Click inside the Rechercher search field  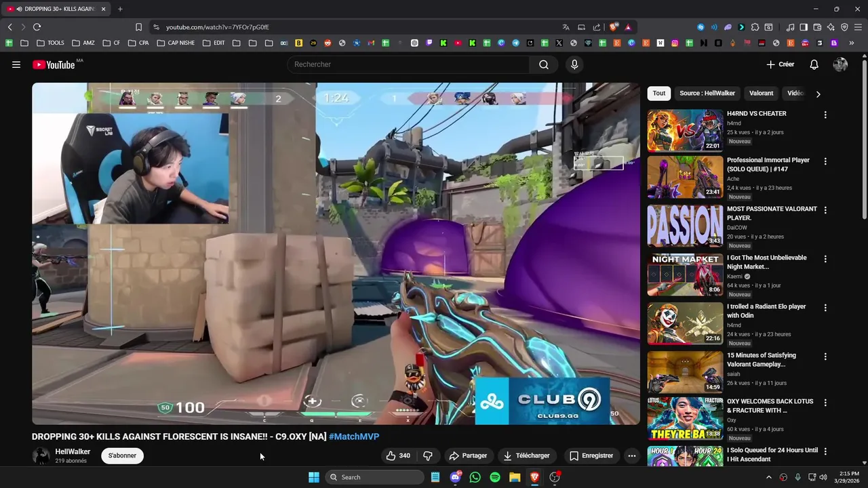[408, 64]
